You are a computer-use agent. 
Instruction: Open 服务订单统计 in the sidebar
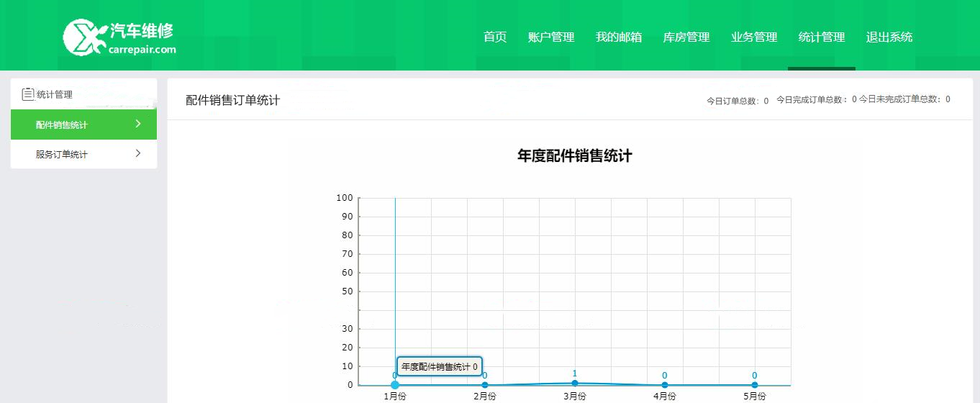62,155
